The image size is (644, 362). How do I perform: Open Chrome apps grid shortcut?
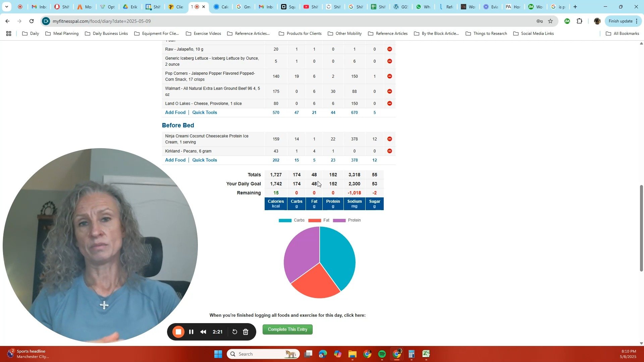click(x=9, y=34)
